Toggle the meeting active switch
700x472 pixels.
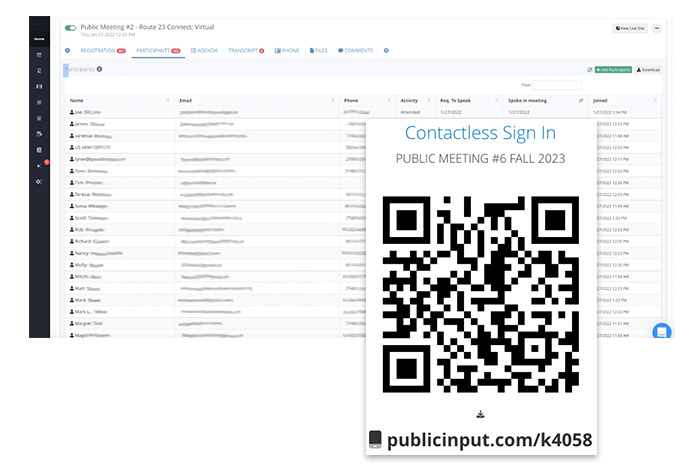[x=70, y=29]
